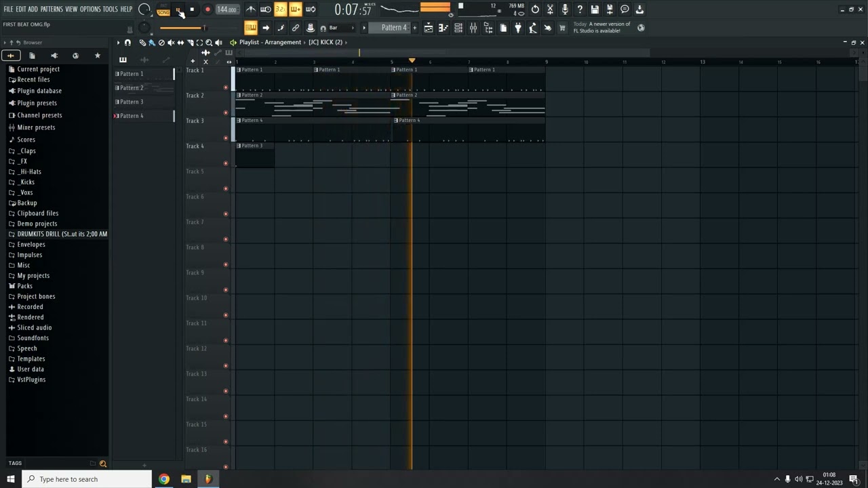Screen dimensions: 868x488
Task: Click the microphone recording icon
Action: point(565,9)
